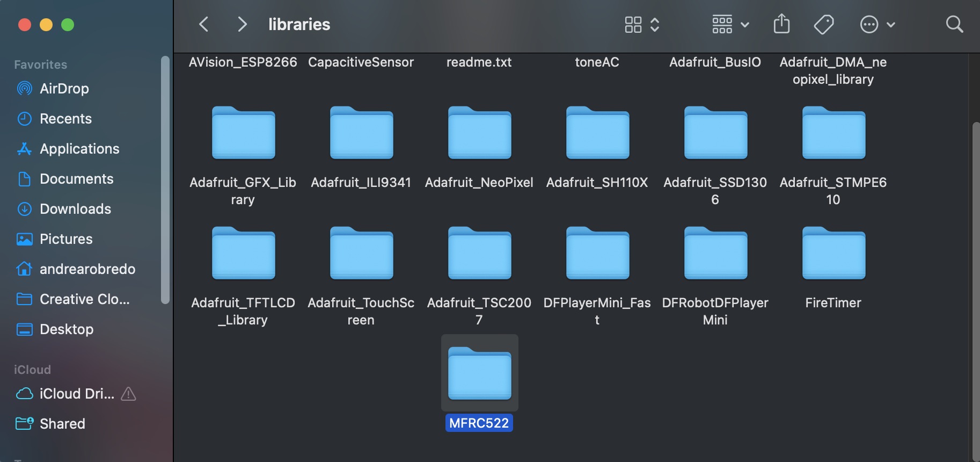This screenshot has width=980, height=462.
Task: Click the CapacitiveSensor label
Action: point(361,62)
